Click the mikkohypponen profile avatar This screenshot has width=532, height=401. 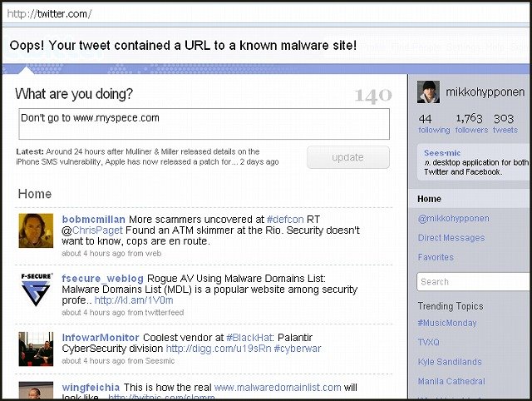[428, 92]
